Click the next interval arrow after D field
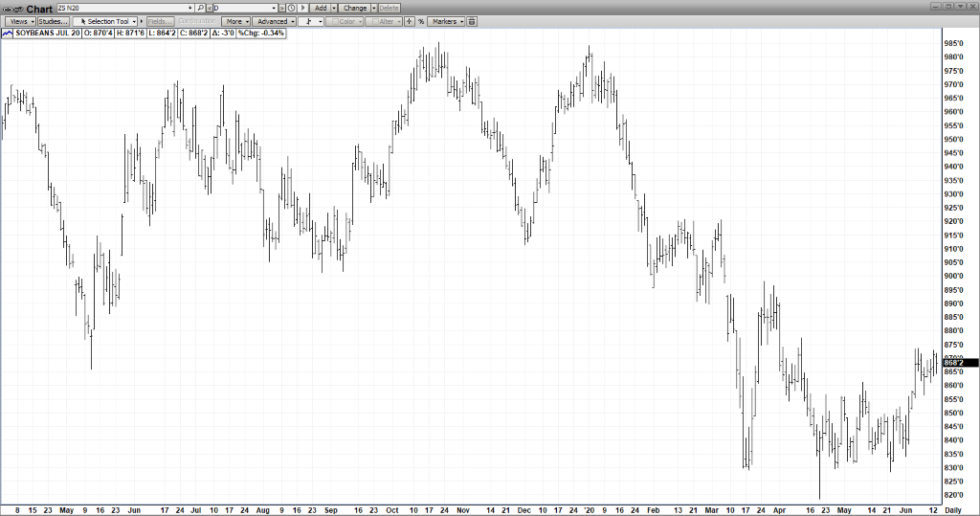 (282, 8)
